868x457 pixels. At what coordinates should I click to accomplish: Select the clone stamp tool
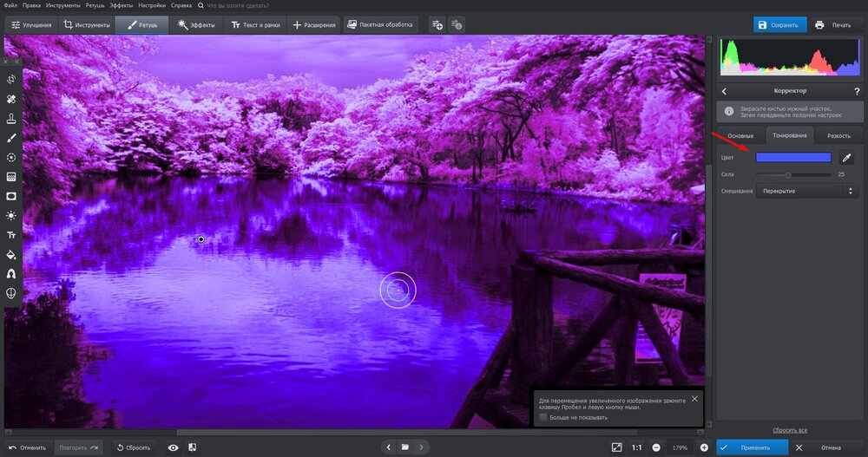(11, 119)
